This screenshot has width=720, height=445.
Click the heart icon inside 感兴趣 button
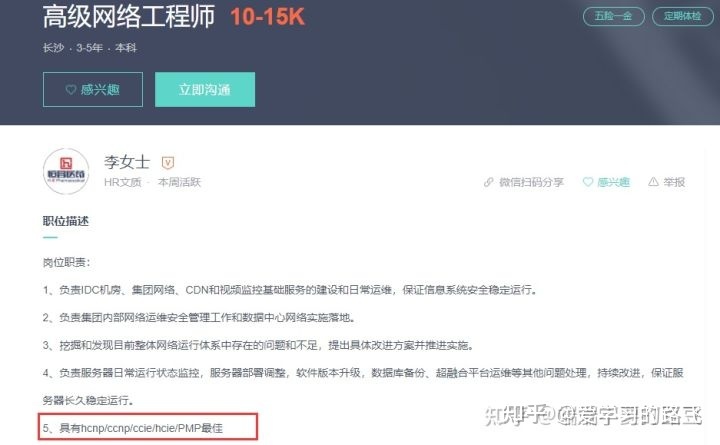click(x=71, y=90)
